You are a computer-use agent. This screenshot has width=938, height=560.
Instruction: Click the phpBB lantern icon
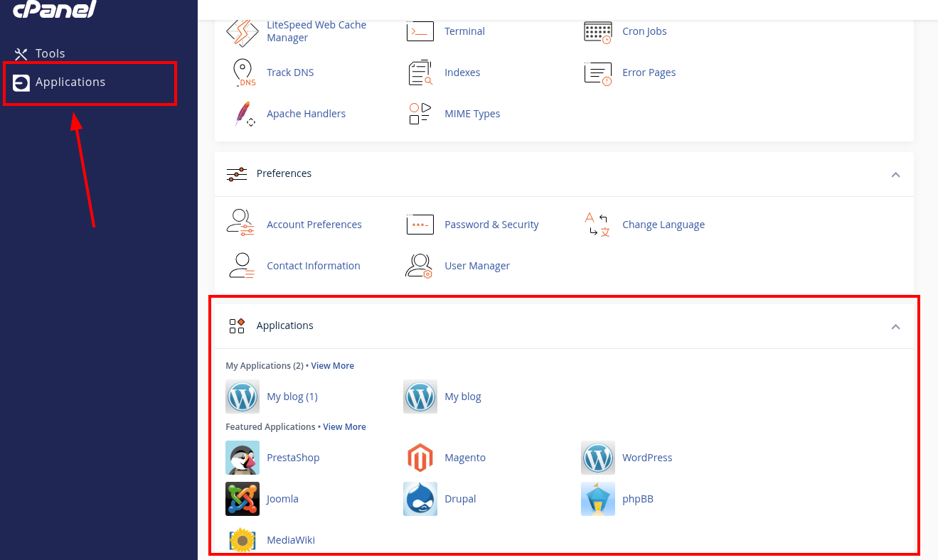tap(598, 499)
